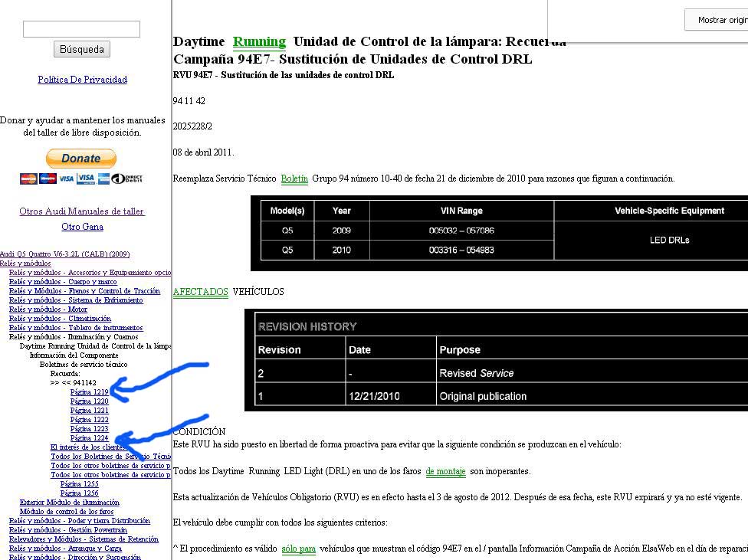Viewport: 748px width, 560px height.
Task: Open the Política De Privacidad link
Action: pos(83,80)
